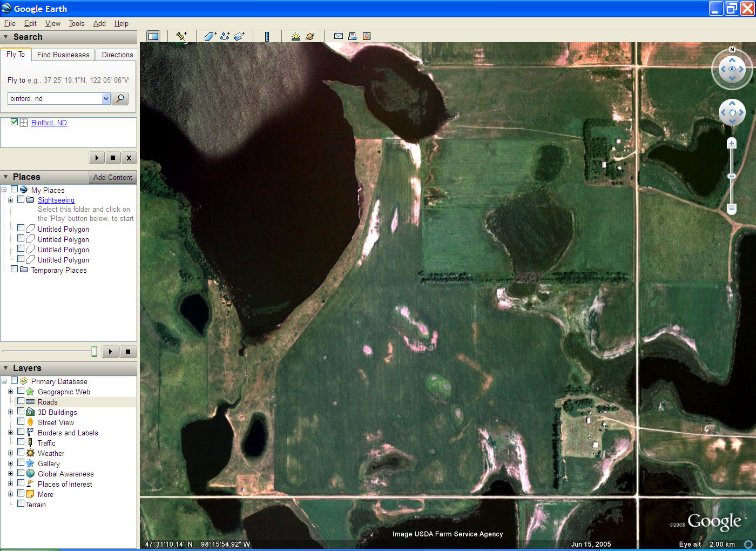Click the Print toolbar icon

click(x=352, y=36)
